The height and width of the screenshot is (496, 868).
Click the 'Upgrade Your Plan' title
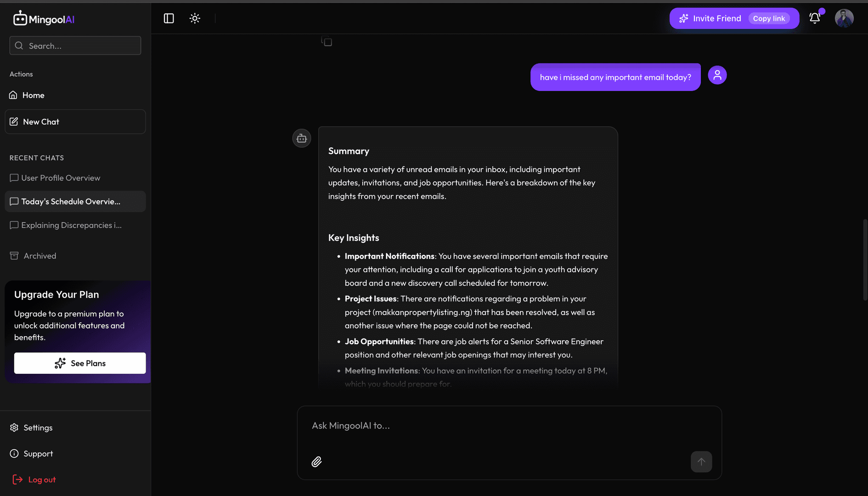(56, 295)
